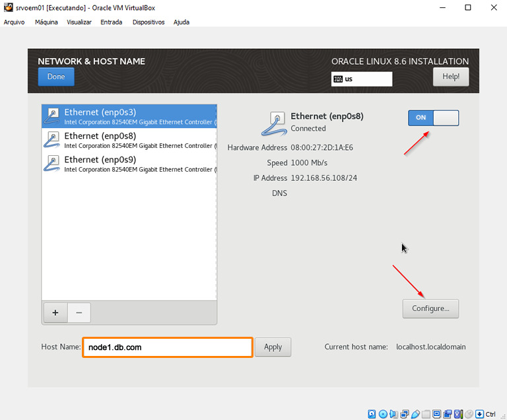Click the recording status icon

tap(447, 414)
